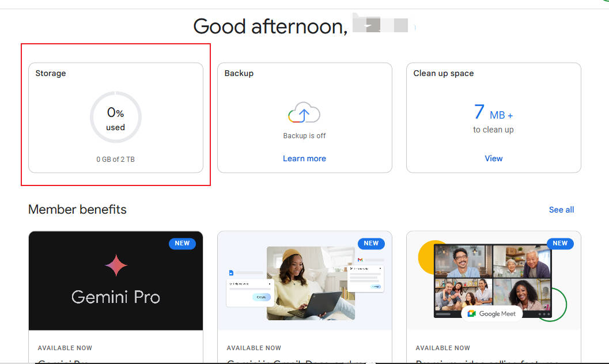Click the 0% used storage ring
The height and width of the screenshot is (364, 609).
point(115,117)
